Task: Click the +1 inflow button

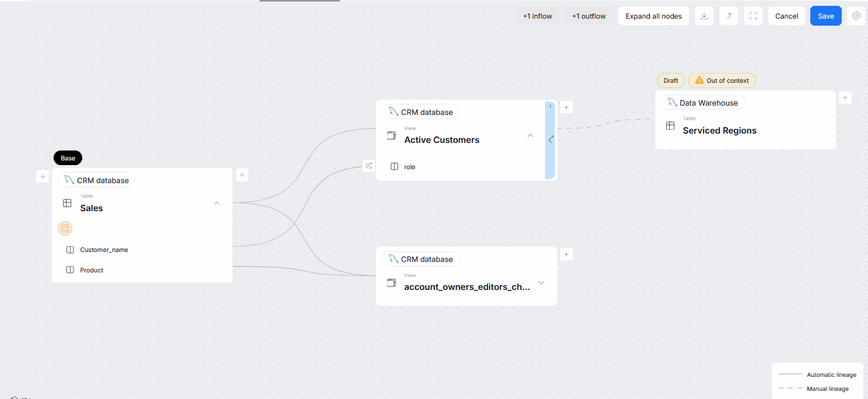Action: (537, 16)
